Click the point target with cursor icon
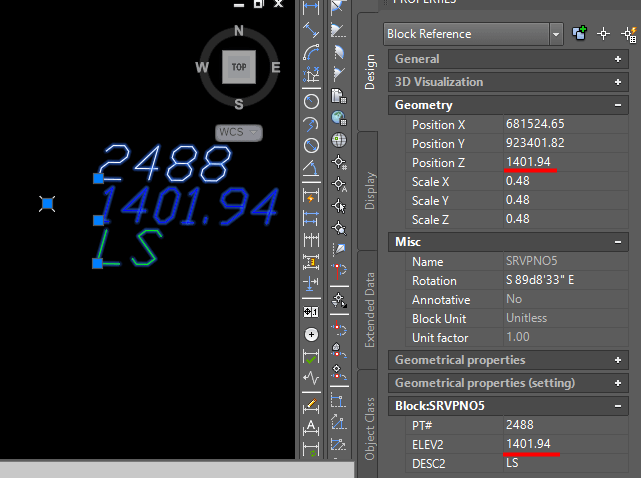The image size is (641, 478). 338,206
